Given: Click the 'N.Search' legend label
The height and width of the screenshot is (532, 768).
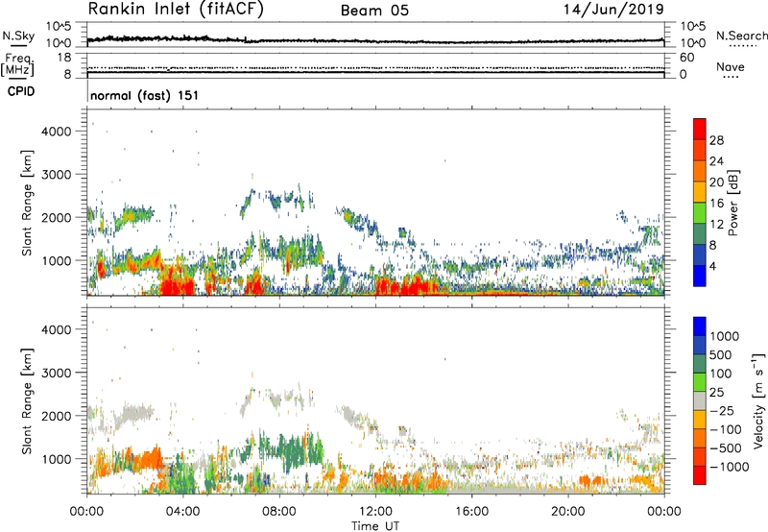Looking at the screenshot, I should [741, 36].
